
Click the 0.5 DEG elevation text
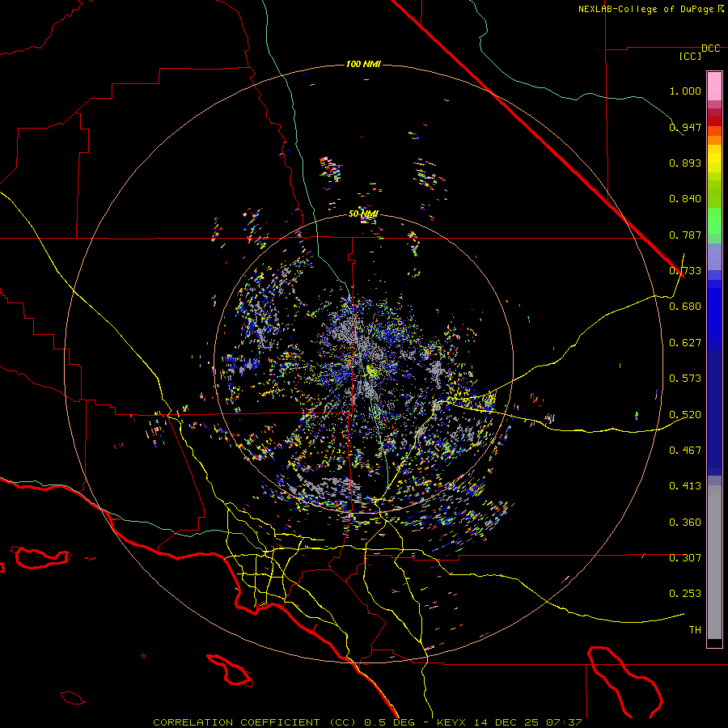tap(388, 722)
